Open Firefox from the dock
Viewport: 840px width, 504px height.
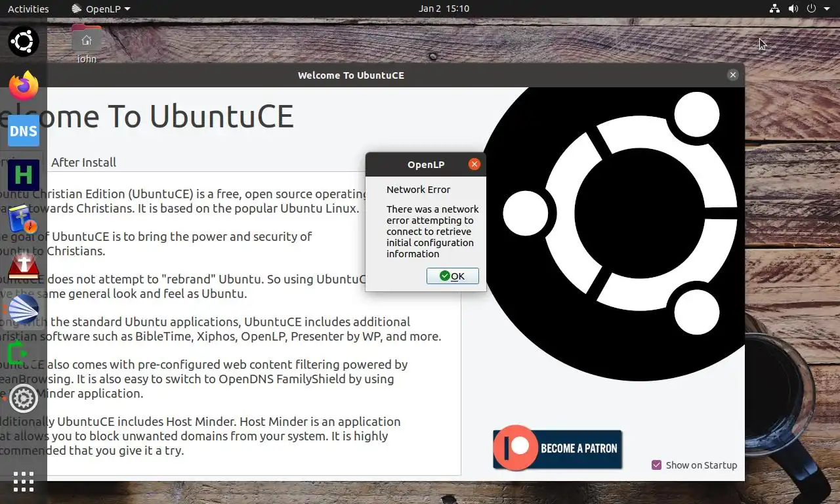[x=24, y=86]
